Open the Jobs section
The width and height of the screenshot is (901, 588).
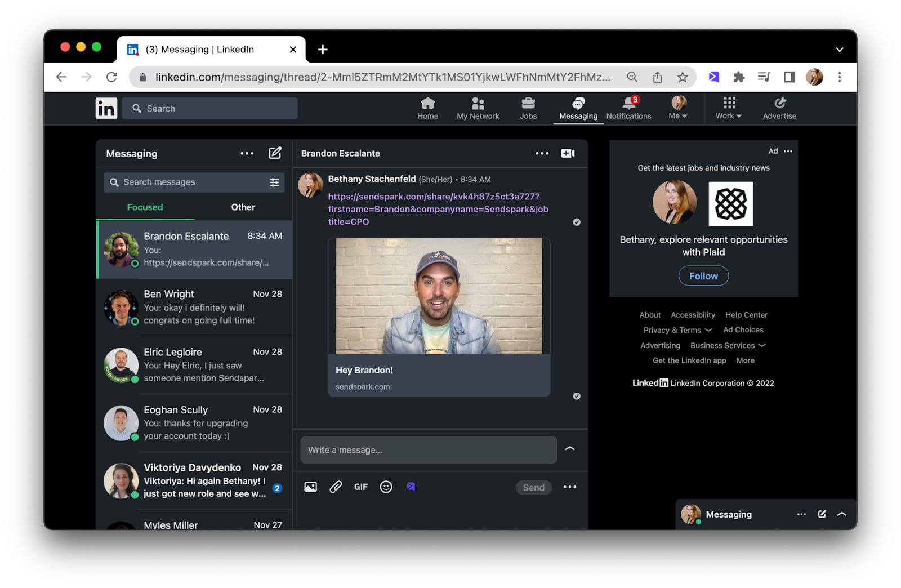point(528,108)
